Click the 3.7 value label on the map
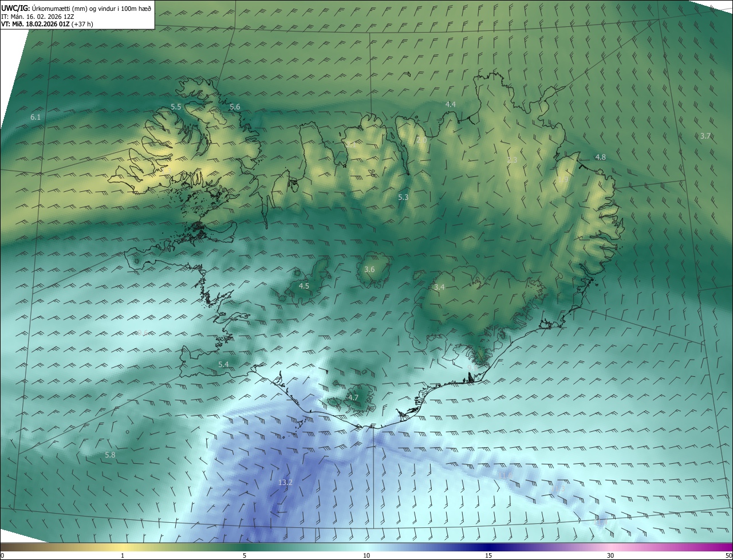733x560 pixels. [x=706, y=136]
